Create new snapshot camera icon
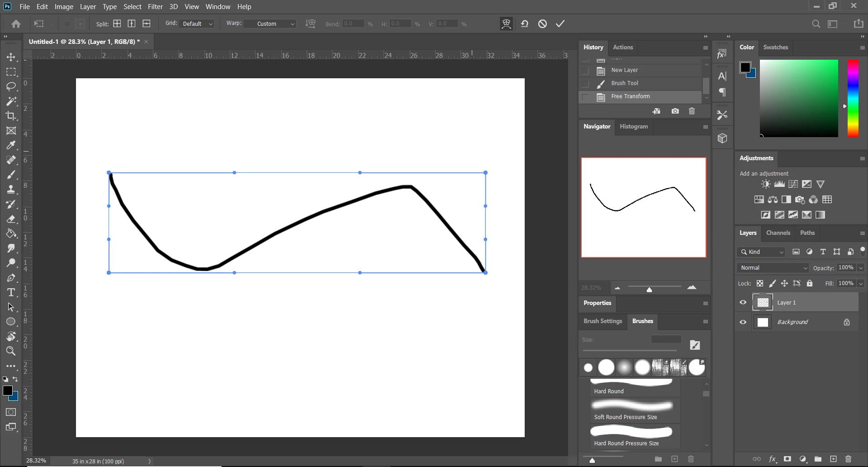This screenshot has width=868, height=467. click(x=675, y=111)
